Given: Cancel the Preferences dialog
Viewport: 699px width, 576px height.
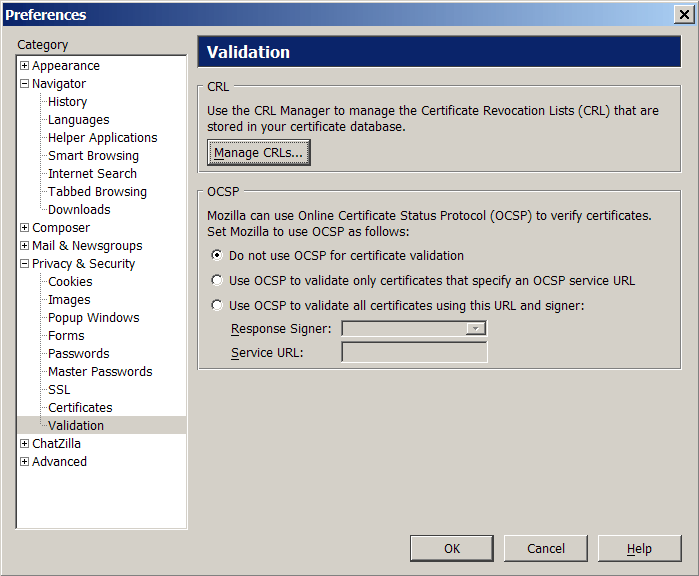Looking at the screenshot, I should pyautogui.click(x=546, y=548).
